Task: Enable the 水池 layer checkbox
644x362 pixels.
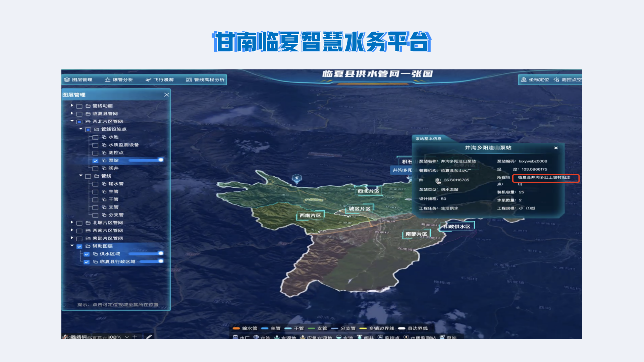Action: (96, 137)
